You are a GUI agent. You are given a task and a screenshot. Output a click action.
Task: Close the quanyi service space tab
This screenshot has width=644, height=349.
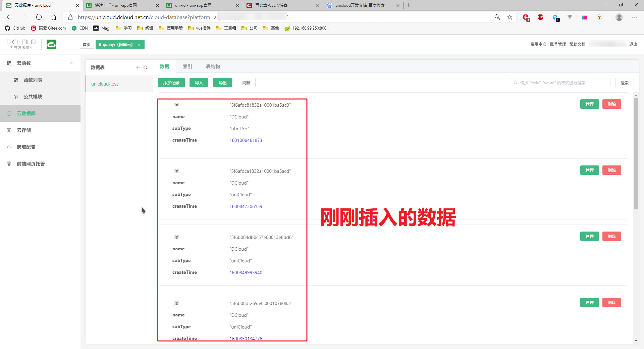point(139,45)
